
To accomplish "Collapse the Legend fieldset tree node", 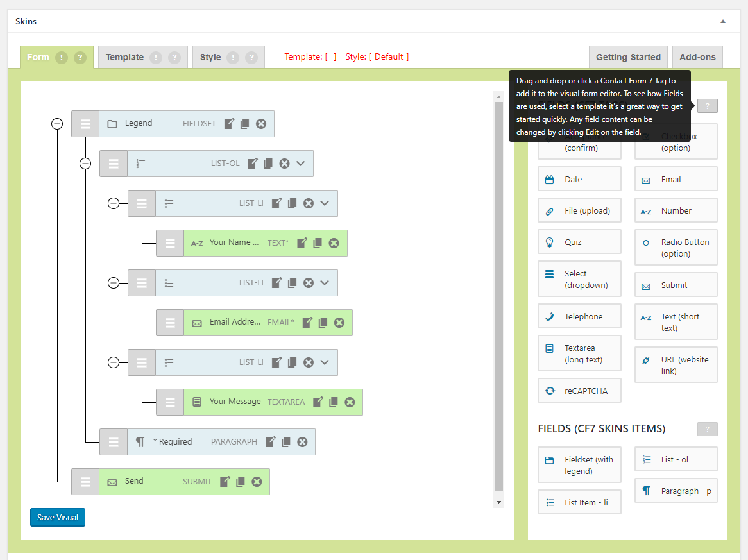I will [57, 124].
